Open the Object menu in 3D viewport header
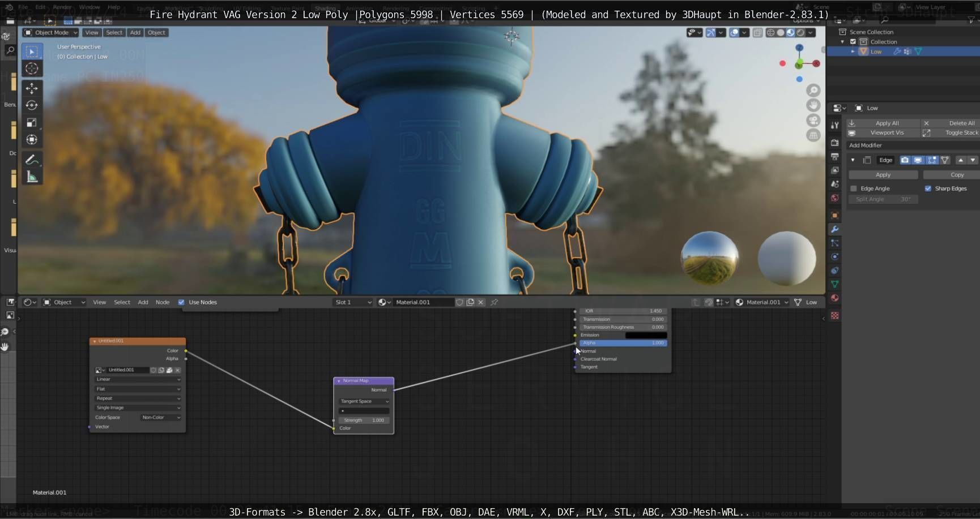The image size is (980, 519). click(x=156, y=33)
